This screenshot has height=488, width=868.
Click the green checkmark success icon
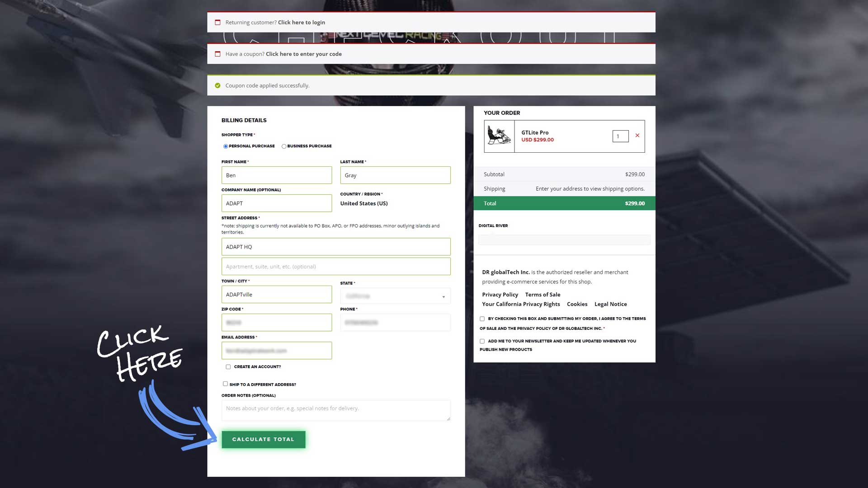(x=217, y=85)
